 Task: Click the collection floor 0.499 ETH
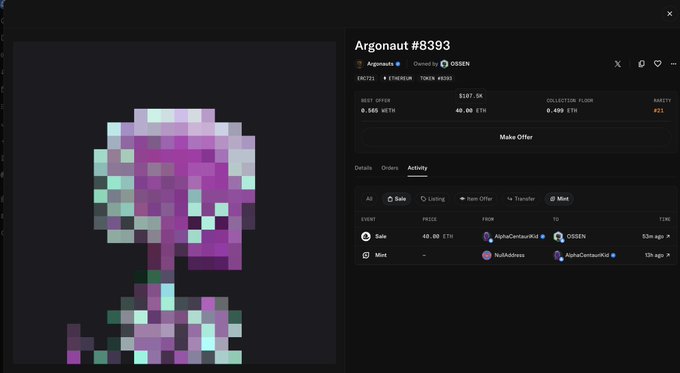562,111
